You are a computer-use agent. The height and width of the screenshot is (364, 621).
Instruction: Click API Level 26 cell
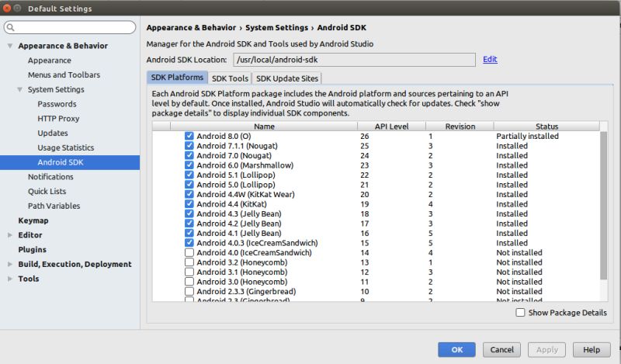click(364, 136)
